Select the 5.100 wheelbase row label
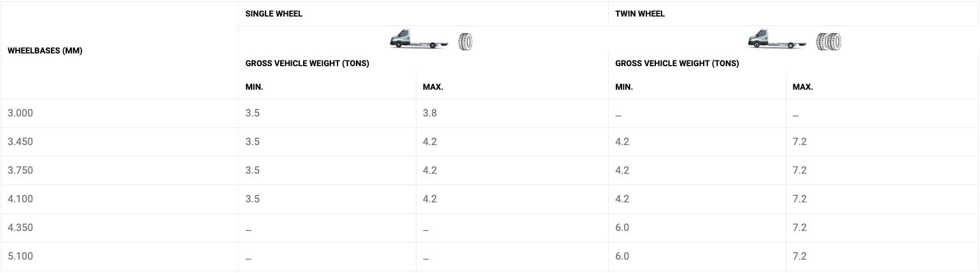This screenshot has width=980, height=273. coord(20,256)
